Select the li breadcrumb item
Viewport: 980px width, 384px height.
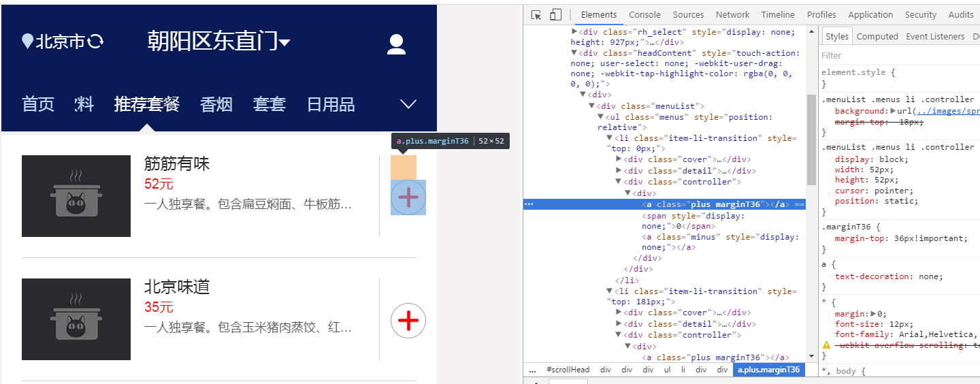[x=683, y=370]
